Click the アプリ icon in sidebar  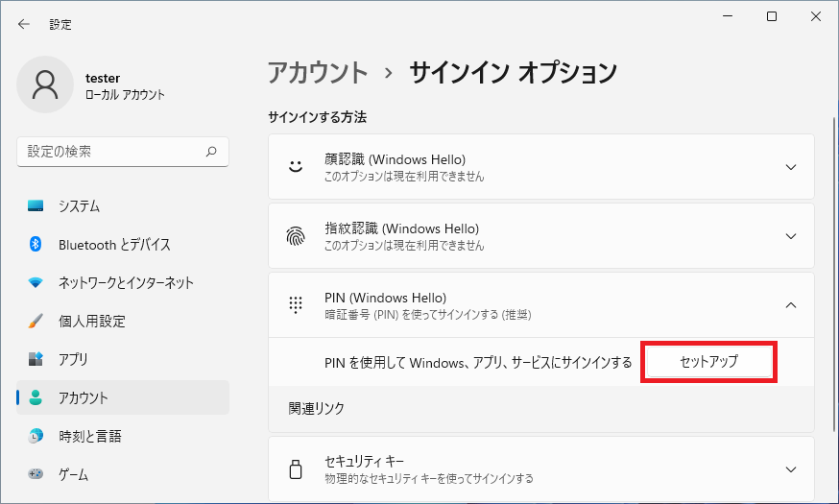(x=36, y=359)
